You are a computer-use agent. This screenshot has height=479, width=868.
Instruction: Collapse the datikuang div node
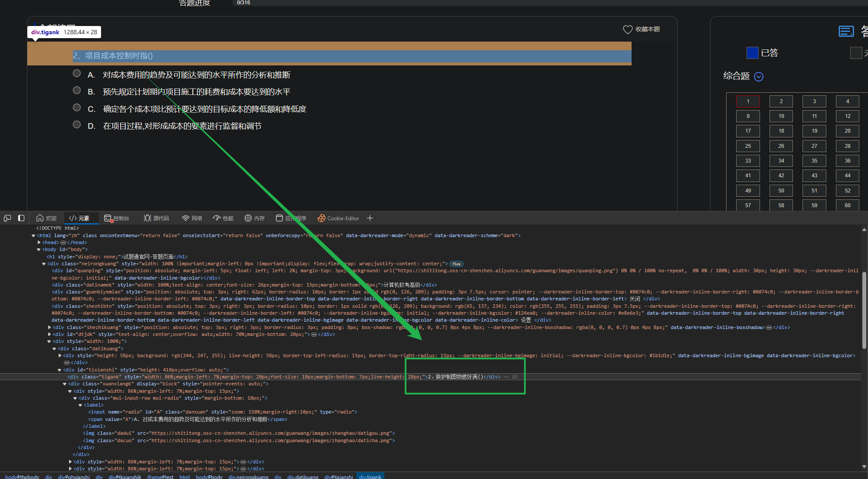(54, 349)
